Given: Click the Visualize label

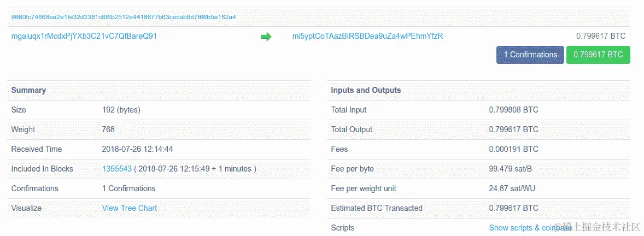Looking at the screenshot, I should point(26,208).
